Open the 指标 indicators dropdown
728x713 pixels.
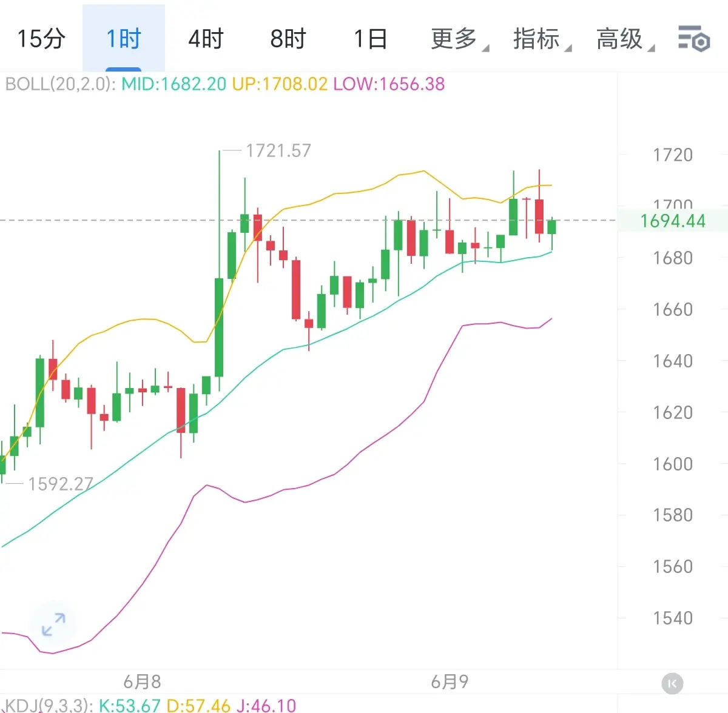[542, 39]
